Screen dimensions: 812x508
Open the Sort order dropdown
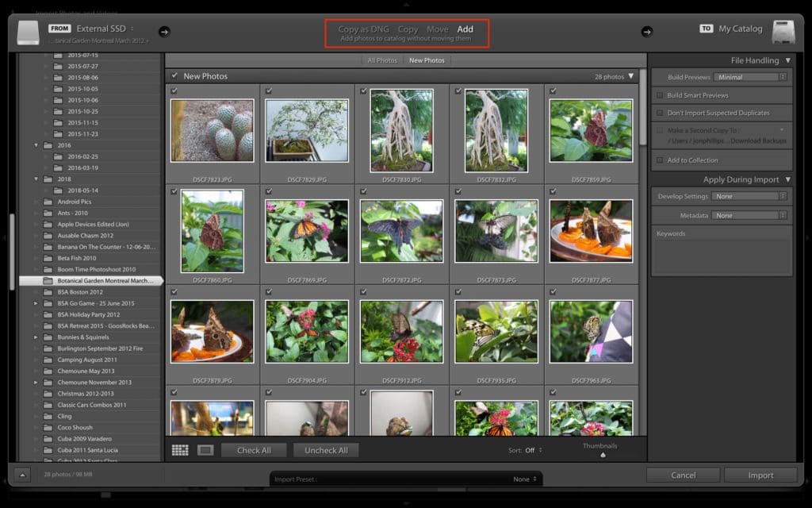tap(534, 451)
